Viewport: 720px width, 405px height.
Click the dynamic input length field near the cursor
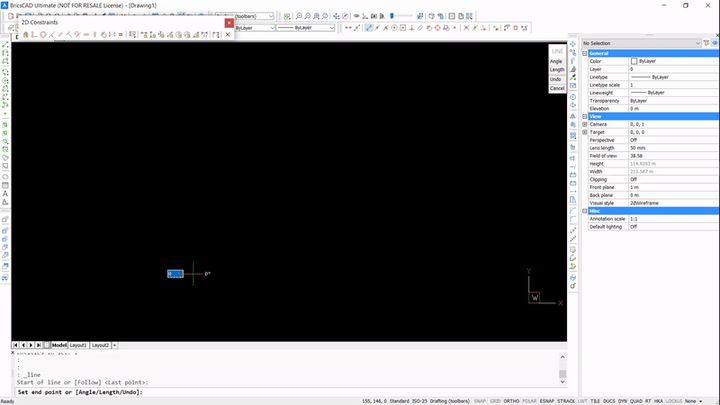click(175, 274)
